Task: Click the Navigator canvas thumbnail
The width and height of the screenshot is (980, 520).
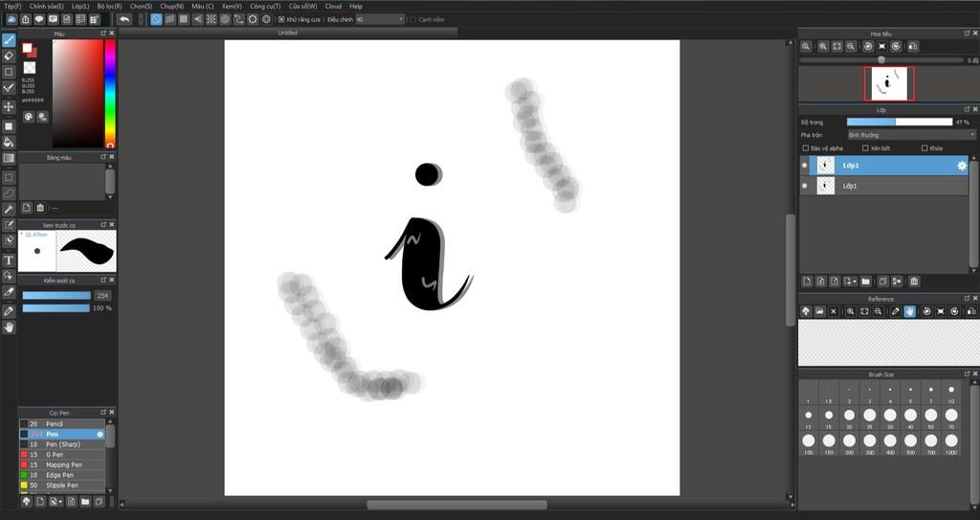Action: (x=889, y=83)
